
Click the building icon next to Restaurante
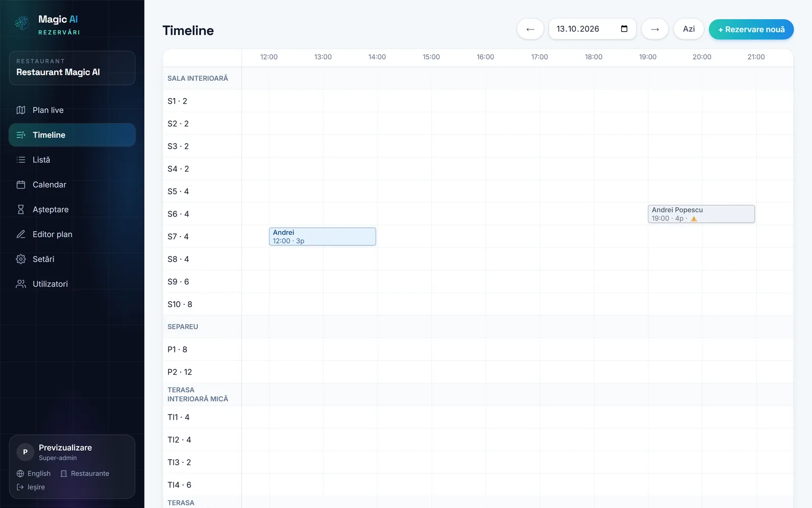point(63,473)
